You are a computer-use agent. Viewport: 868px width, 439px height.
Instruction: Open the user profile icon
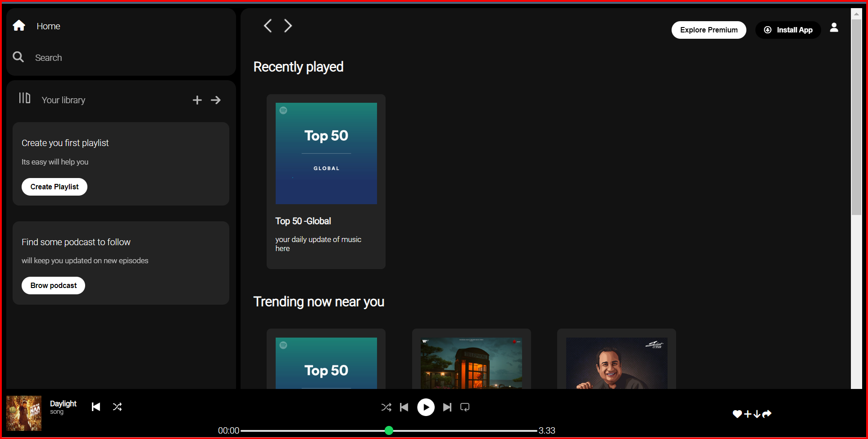point(834,27)
